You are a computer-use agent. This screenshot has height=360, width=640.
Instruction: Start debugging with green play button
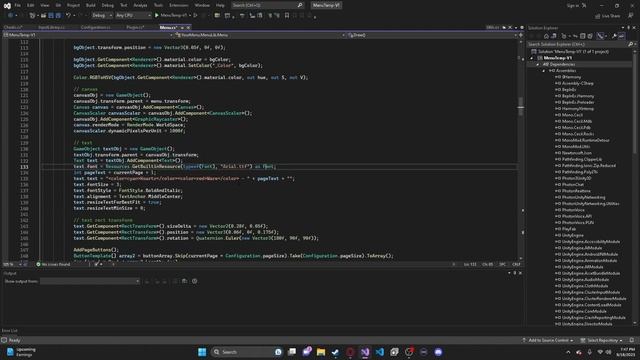[x=157, y=16]
